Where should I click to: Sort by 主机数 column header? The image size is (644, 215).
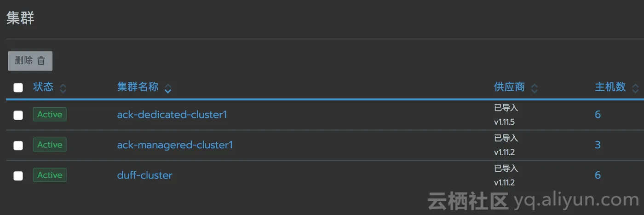[x=610, y=87]
